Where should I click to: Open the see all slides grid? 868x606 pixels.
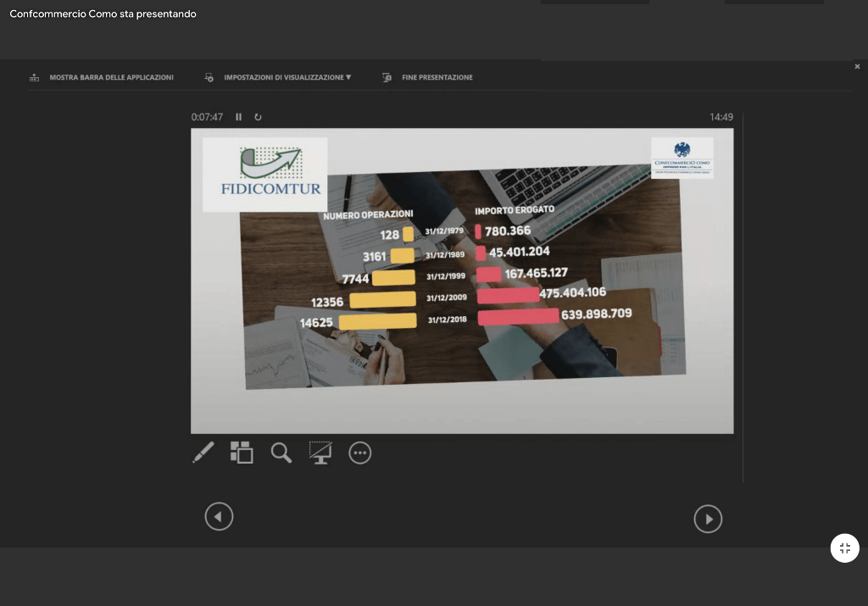tap(242, 453)
